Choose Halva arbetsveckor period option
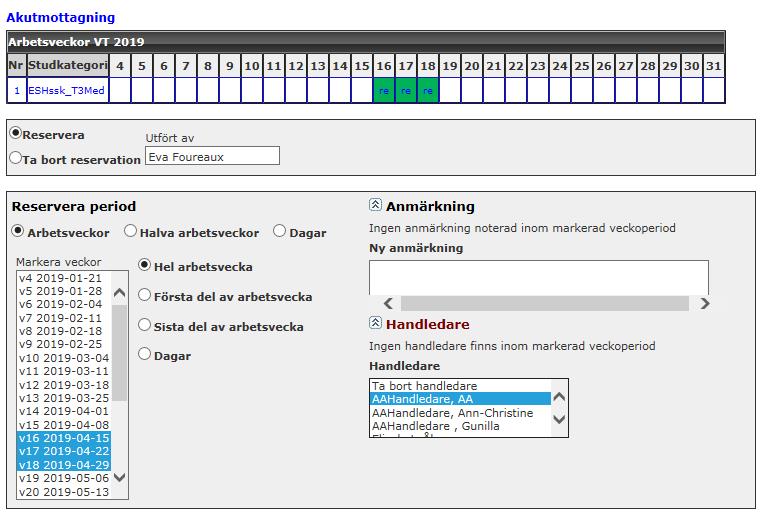This screenshot has height=512, width=762. (x=130, y=231)
